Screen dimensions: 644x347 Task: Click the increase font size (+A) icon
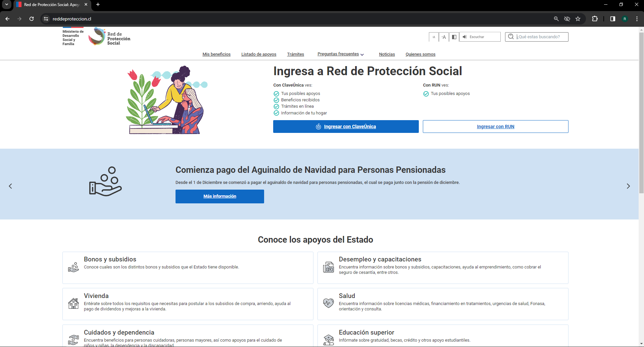(444, 37)
